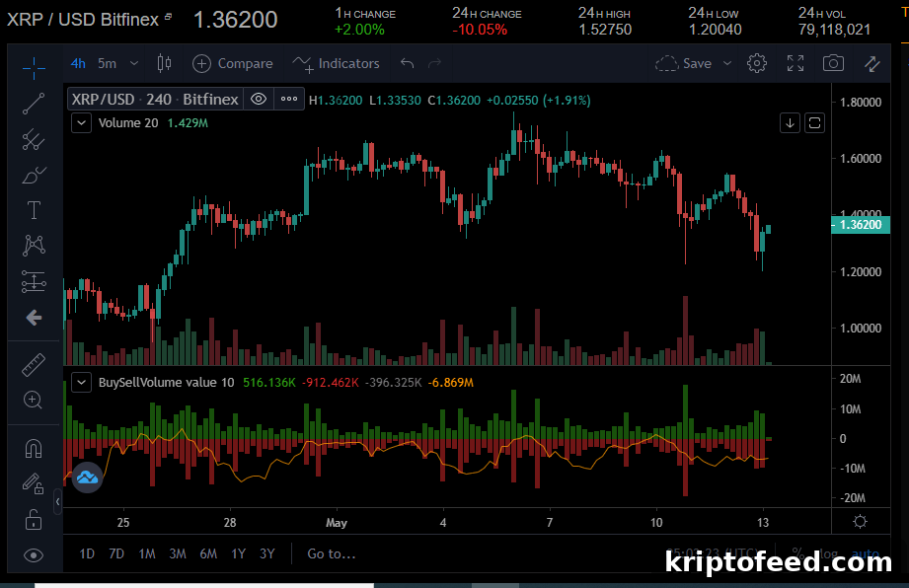Image resolution: width=909 pixels, height=588 pixels.
Task: Collapse the BuySellVolume indicator legend
Action: 81,383
